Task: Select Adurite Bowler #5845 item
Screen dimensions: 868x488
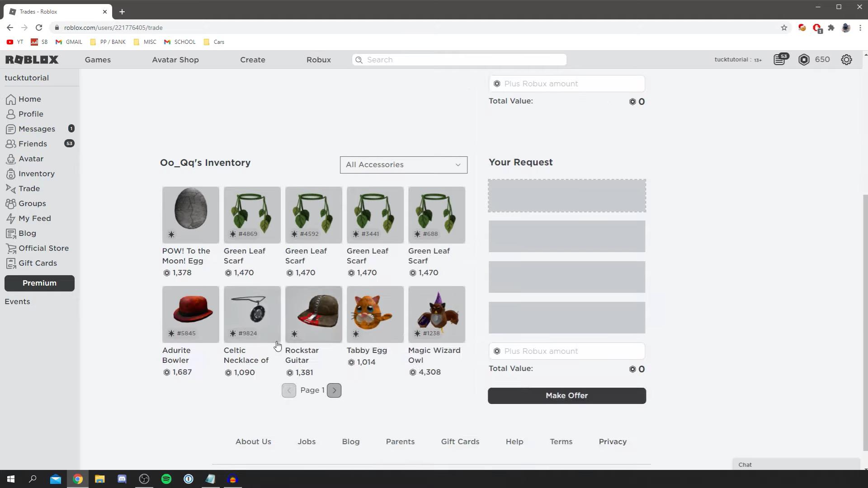Action: point(191,314)
